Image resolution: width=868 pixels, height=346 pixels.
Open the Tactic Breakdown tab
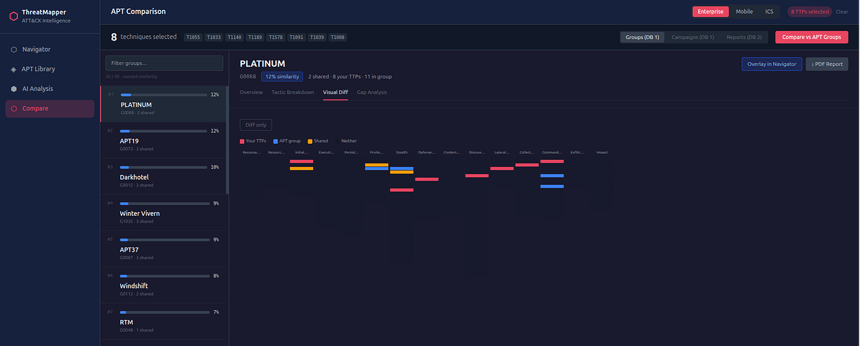click(x=293, y=92)
